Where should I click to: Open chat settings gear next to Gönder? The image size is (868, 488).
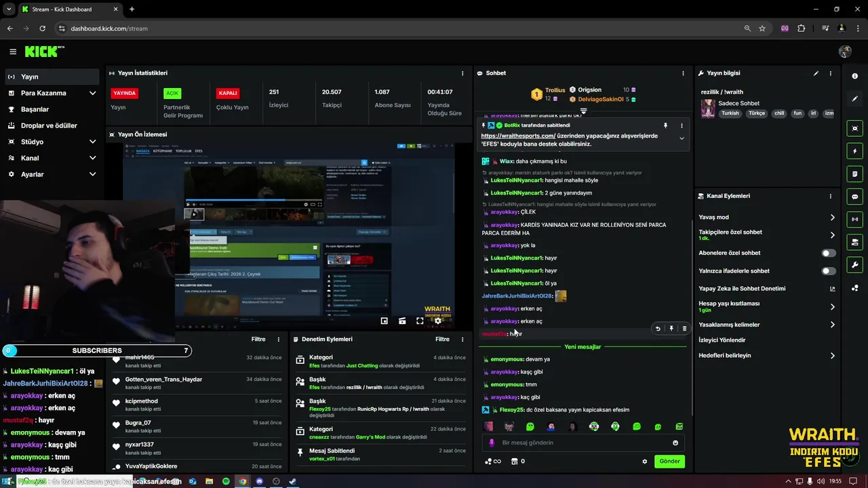(x=645, y=462)
